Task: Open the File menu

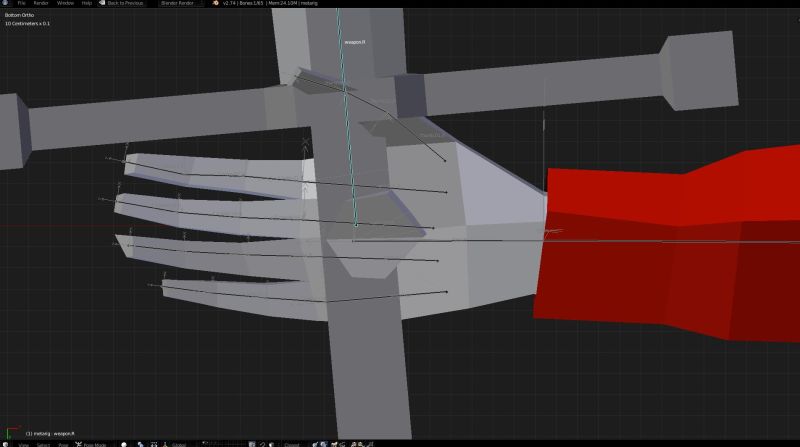Action: 21,3
